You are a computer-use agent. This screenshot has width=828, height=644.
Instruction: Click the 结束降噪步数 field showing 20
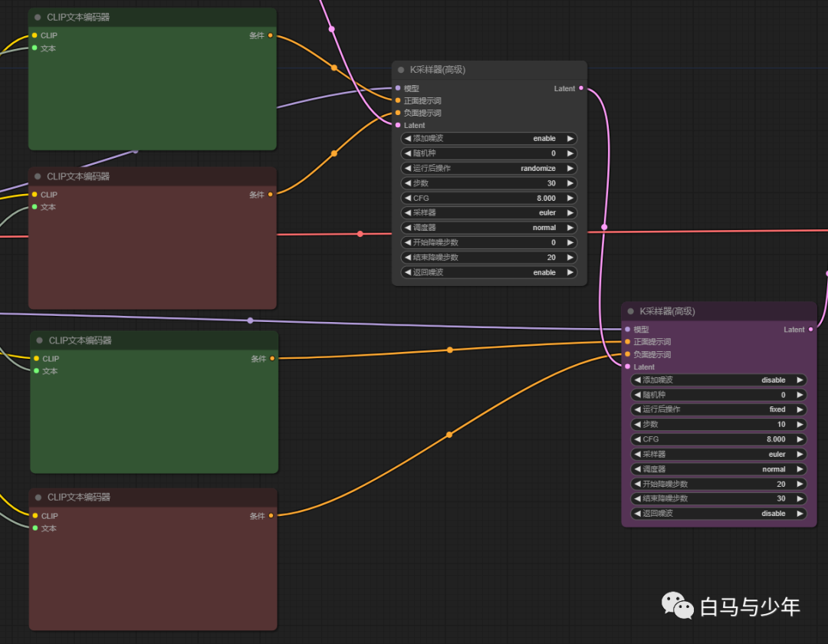coord(488,258)
